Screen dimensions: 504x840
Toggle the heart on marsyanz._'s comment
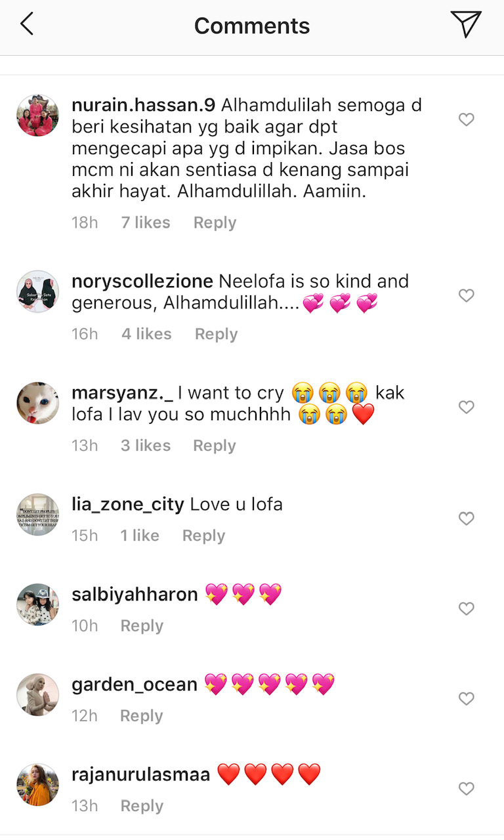pos(466,407)
